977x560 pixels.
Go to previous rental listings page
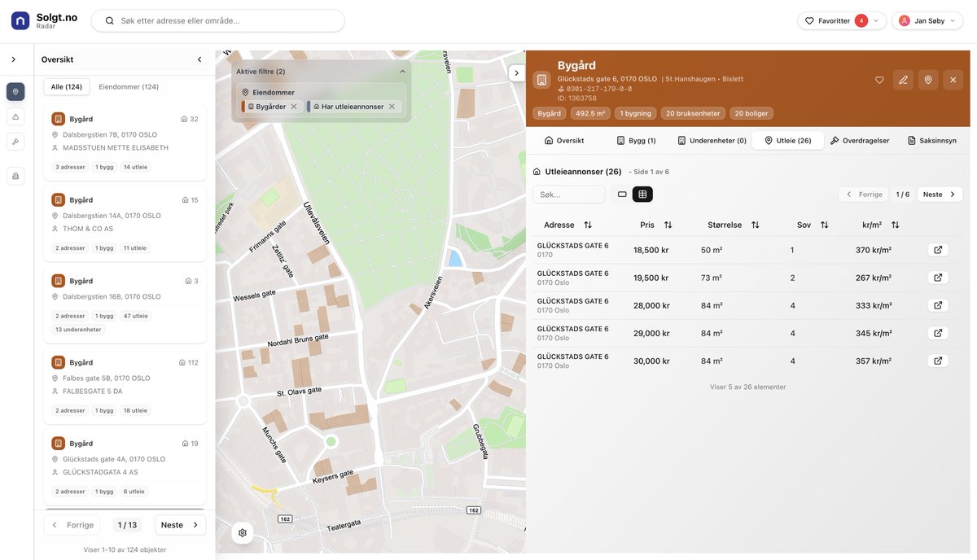click(x=864, y=195)
